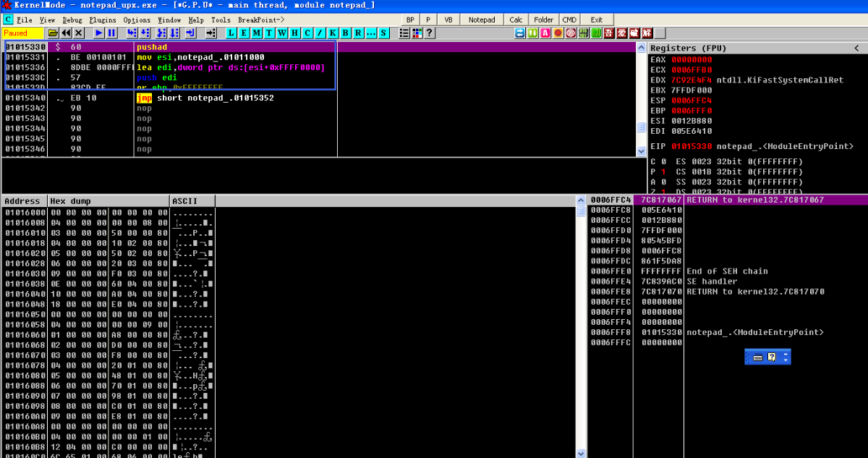The height and width of the screenshot is (458, 868).
Task: Open the Tools menu
Action: 221,20
